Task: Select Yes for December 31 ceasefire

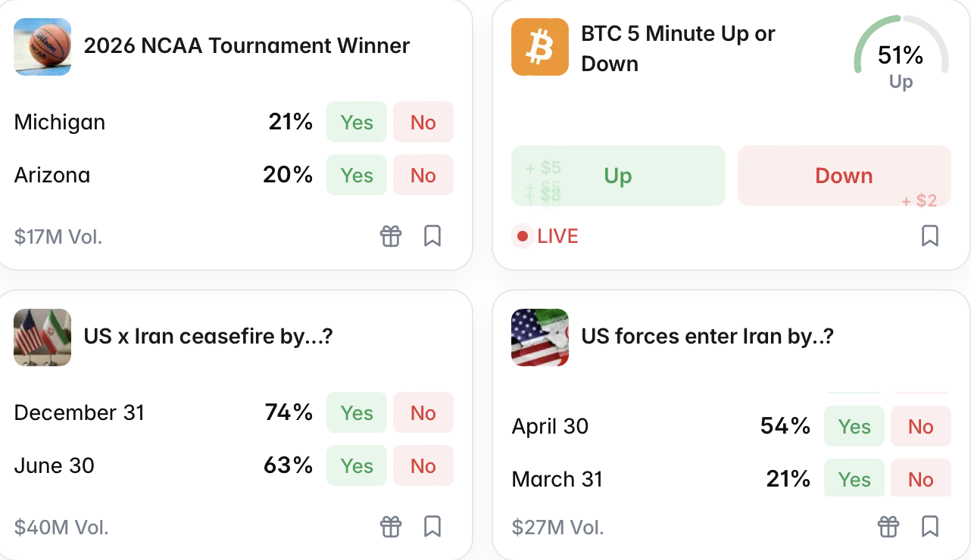Action: [356, 412]
